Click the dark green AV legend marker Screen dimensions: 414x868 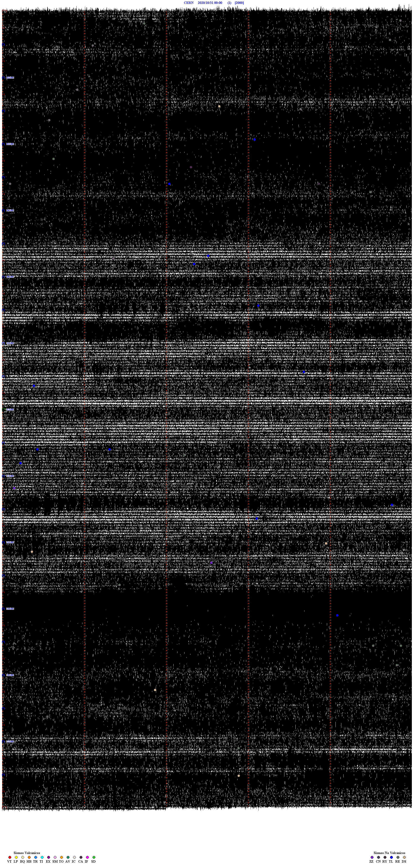click(68, 857)
